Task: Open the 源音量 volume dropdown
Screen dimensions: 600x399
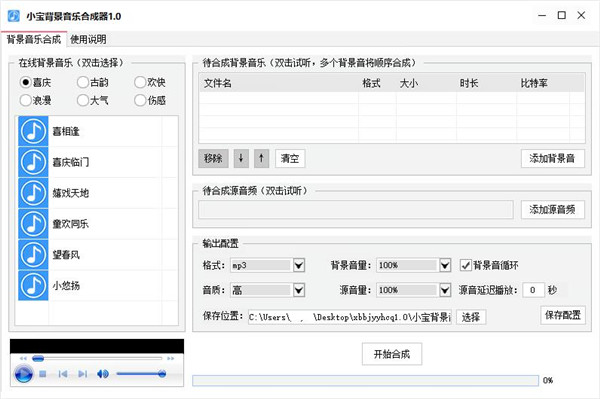Action: click(x=445, y=290)
